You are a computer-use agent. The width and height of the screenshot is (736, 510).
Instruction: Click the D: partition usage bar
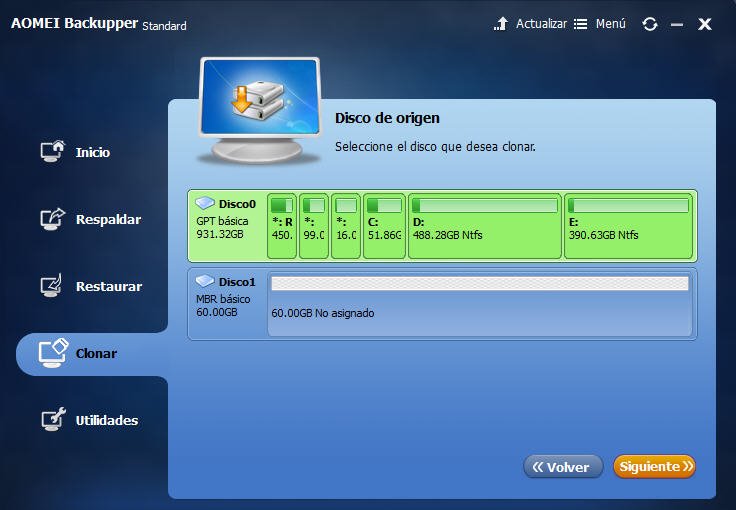tap(485, 205)
